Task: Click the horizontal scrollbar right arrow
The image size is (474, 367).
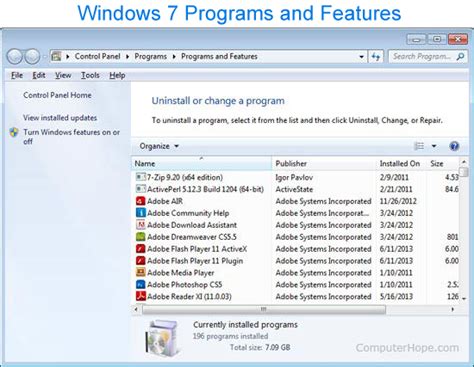Action: point(452,309)
